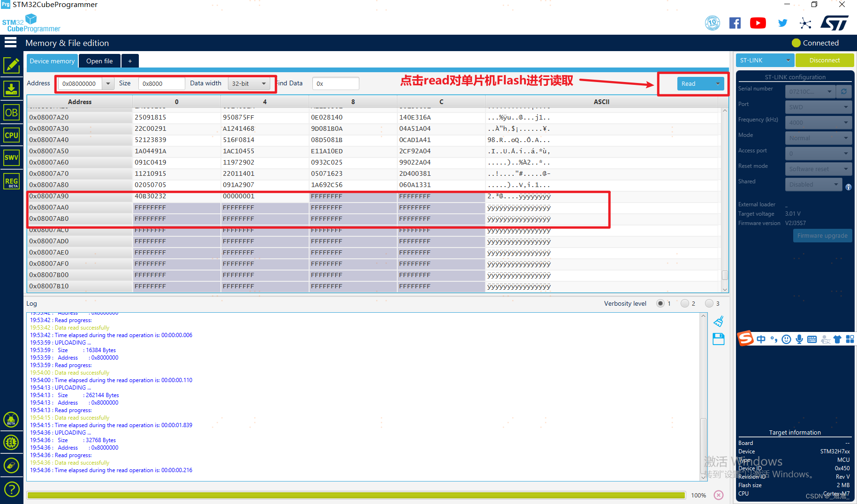Screen dimensions: 857x504
Task: Open the Erasing & Programming download icon
Action: pyautogui.click(x=11, y=89)
